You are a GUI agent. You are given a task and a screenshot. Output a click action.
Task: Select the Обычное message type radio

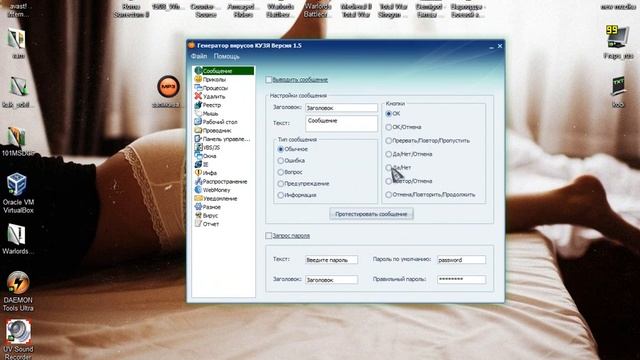281,149
